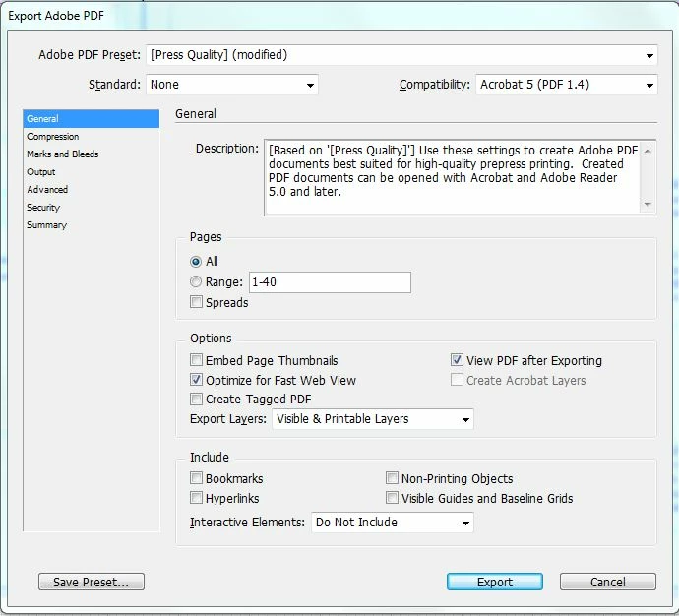
Task: Click inside the Description text box
Action: (x=453, y=177)
